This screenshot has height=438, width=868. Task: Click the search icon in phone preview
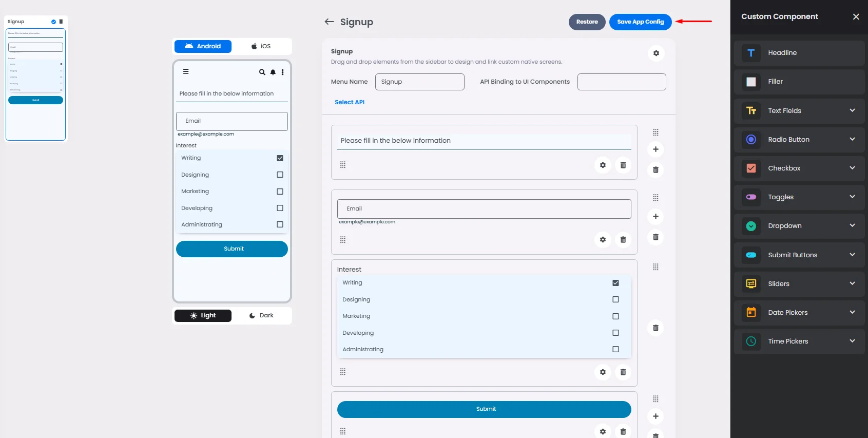[x=262, y=72]
